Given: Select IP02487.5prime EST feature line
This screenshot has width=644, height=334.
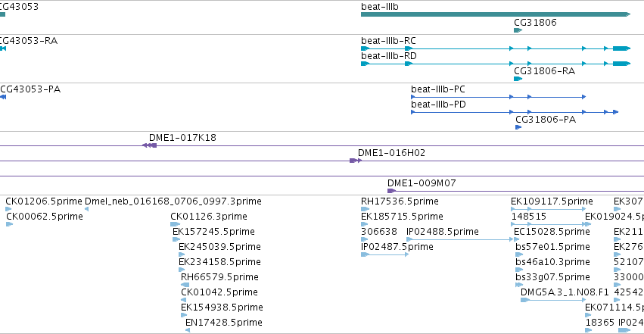Looking at the screenshot, I should (385, 254).
